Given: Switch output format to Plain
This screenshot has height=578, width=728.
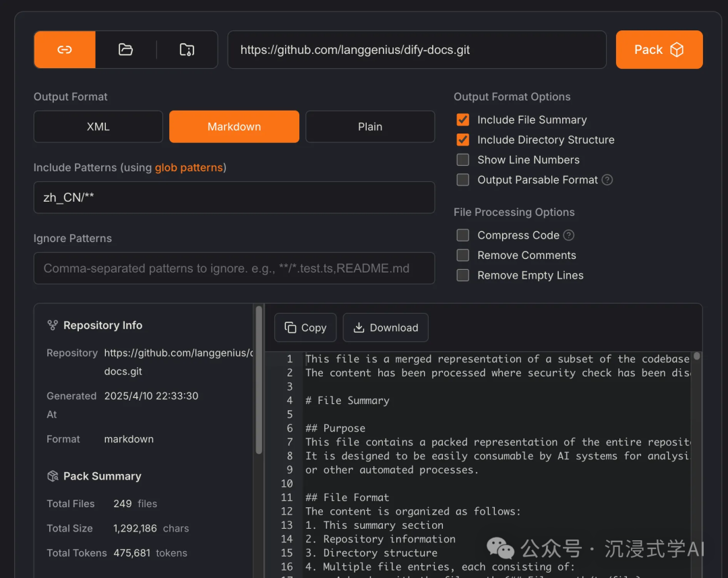Looking at the screenshot, I should coord(370,126).
